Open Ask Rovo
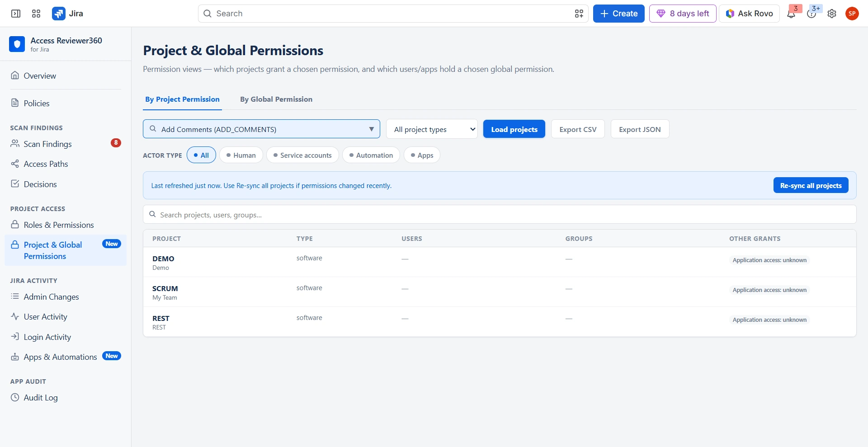Screen dimensions: 868x447 click(x=749, y=14)
